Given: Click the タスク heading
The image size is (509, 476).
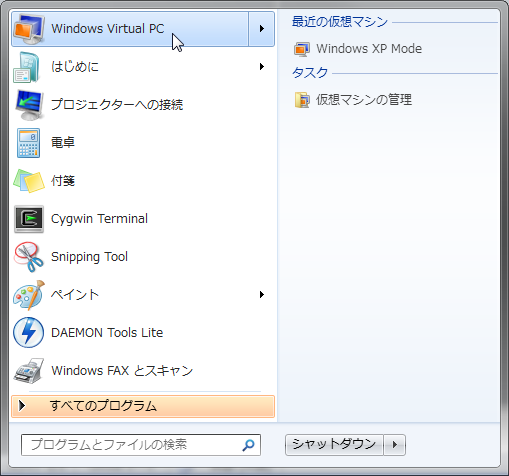Looking at the screenshot, I should pos(310,73).
